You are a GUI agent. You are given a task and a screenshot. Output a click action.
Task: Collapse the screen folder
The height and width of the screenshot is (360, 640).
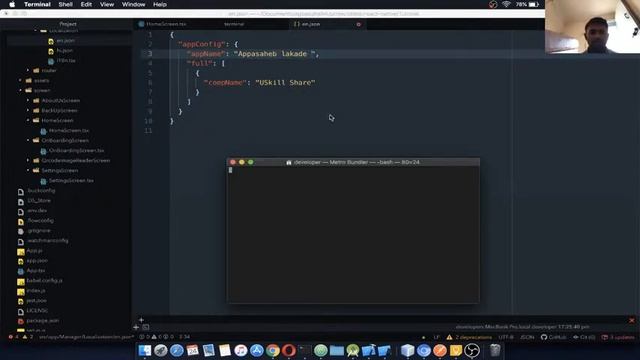point(42,91)
